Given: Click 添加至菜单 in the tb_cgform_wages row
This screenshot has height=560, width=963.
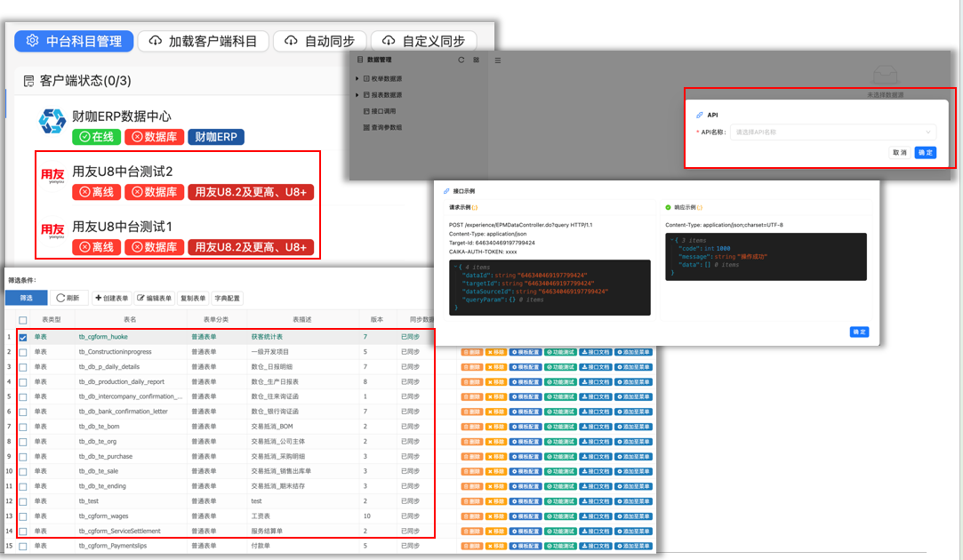Looking at the screenshot, I should pos(633,516).
